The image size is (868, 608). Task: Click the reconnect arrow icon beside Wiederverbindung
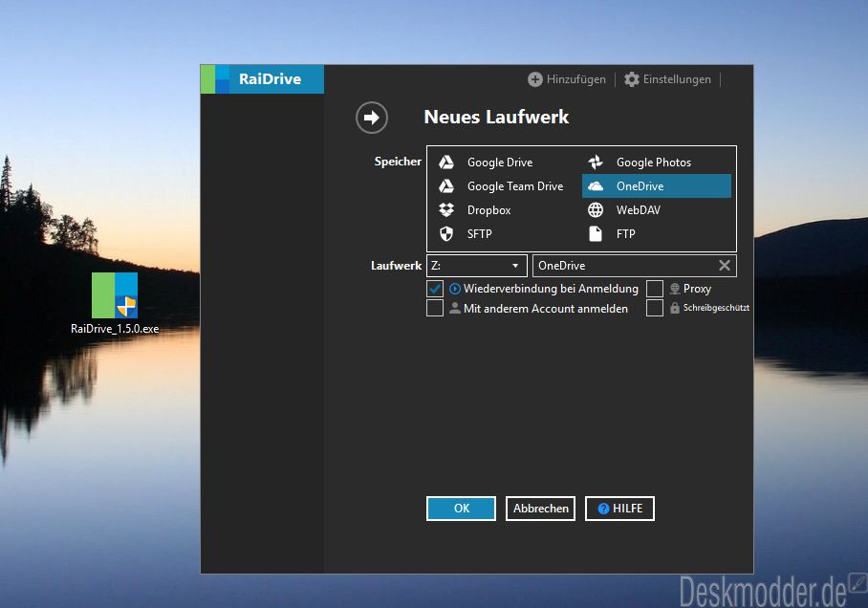click(455, 289)
